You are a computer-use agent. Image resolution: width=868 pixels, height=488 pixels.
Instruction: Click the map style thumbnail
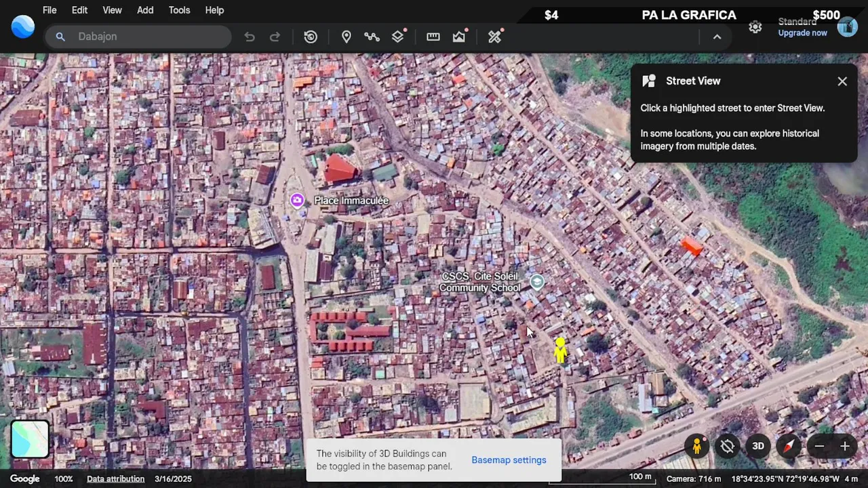30,439
